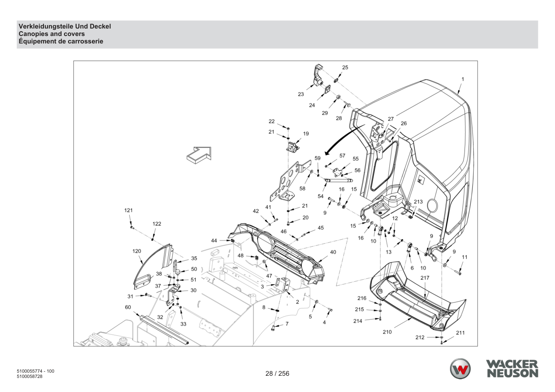Viewport: 555px width, 392px height.
Task: Click callout number 213
Action: point(418,202)
